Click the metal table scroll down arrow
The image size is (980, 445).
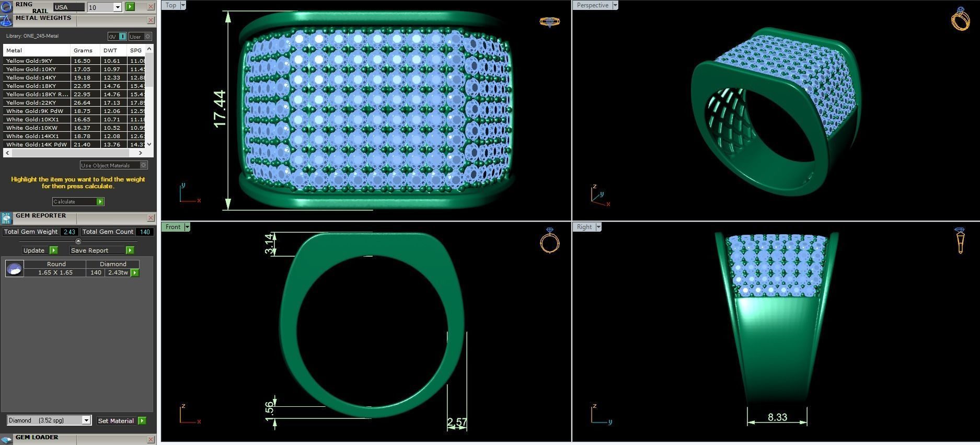(x=149, y=144)
